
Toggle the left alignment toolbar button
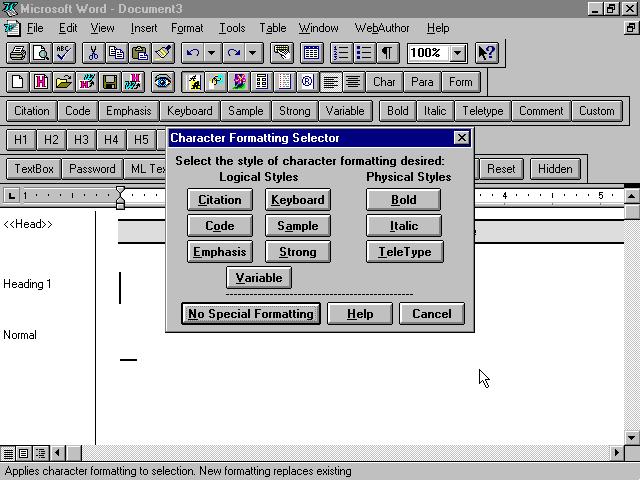[331, 82]
